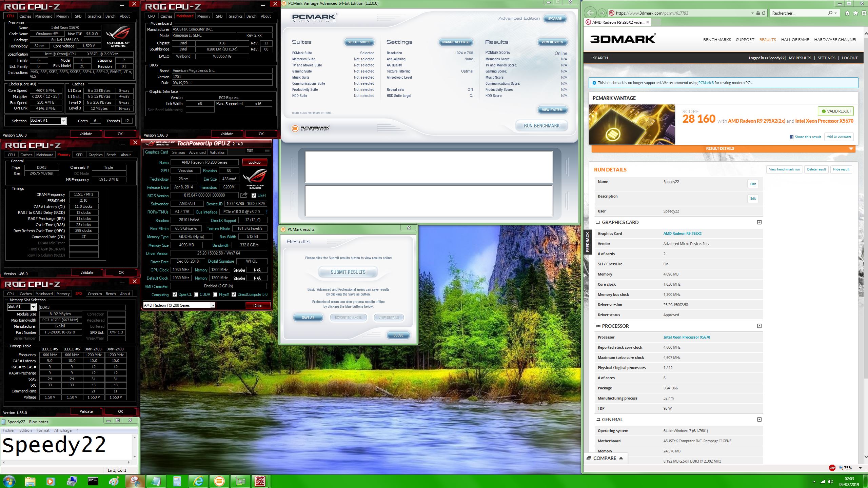Click the ROG CPU-Z taskbar icon

point(260,481)
